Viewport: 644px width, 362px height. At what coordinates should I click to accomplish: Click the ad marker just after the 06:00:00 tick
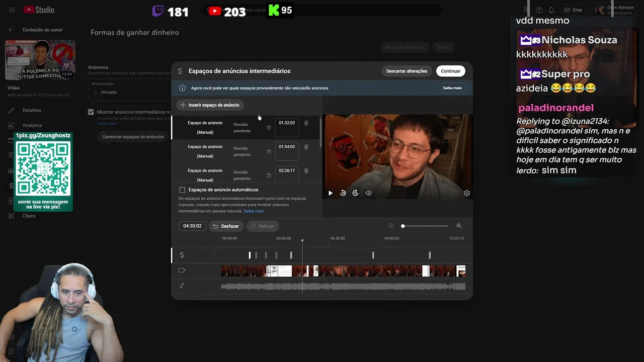(x=373, y=255)
